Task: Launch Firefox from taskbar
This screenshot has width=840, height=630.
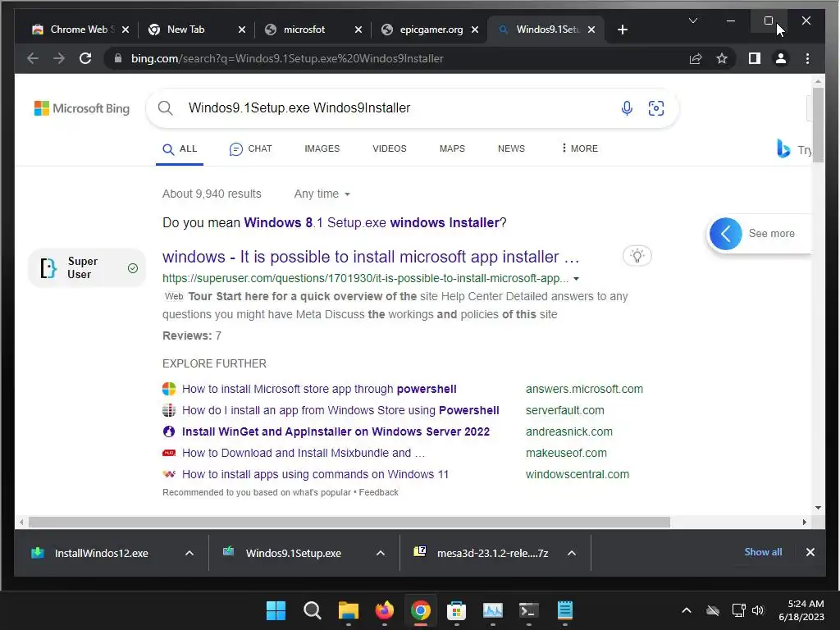Action: [x=384, y=610]
